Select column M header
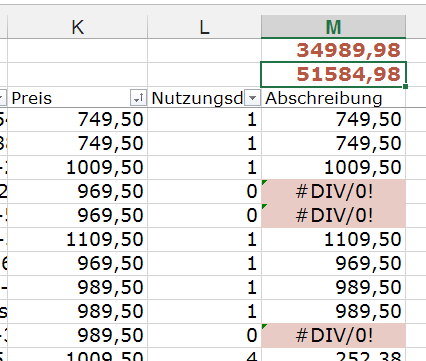Screen dimensions: 426x361 333,27
